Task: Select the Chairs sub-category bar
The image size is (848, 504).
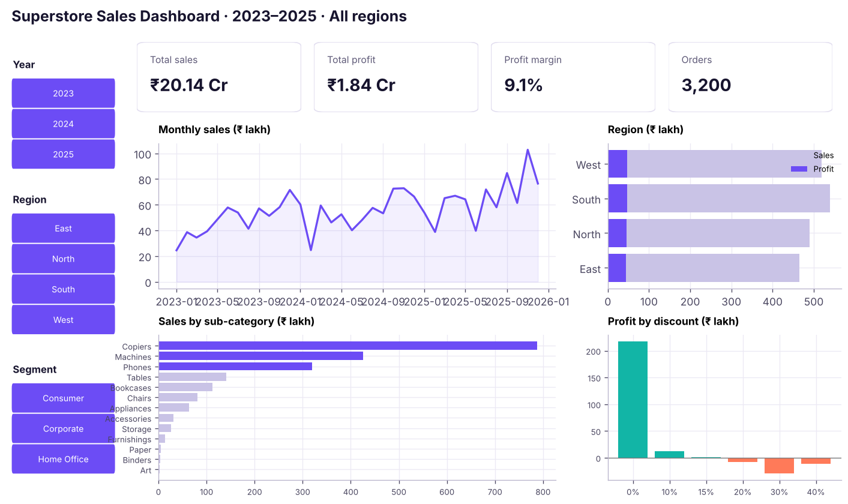Action: 178,397
